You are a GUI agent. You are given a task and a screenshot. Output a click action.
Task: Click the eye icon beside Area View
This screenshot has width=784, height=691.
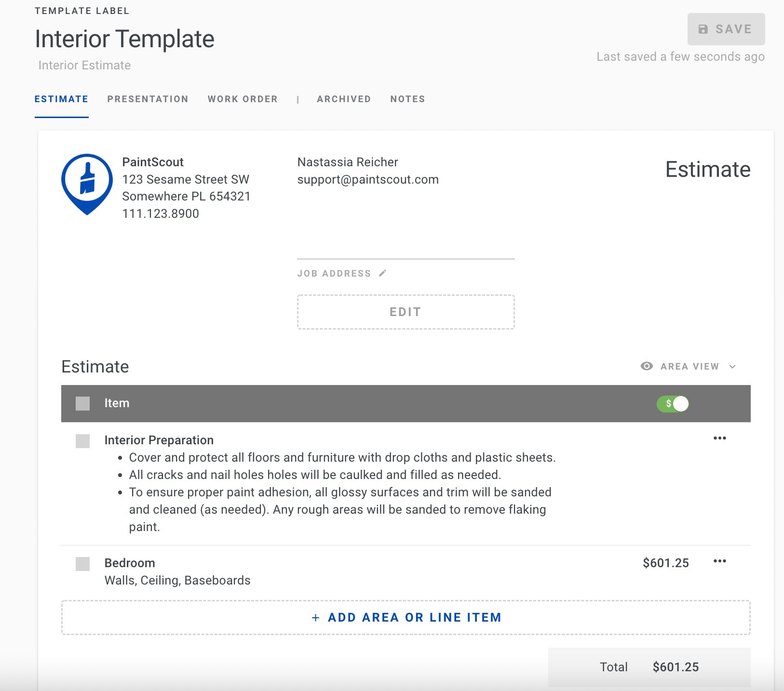pos(647,366)
